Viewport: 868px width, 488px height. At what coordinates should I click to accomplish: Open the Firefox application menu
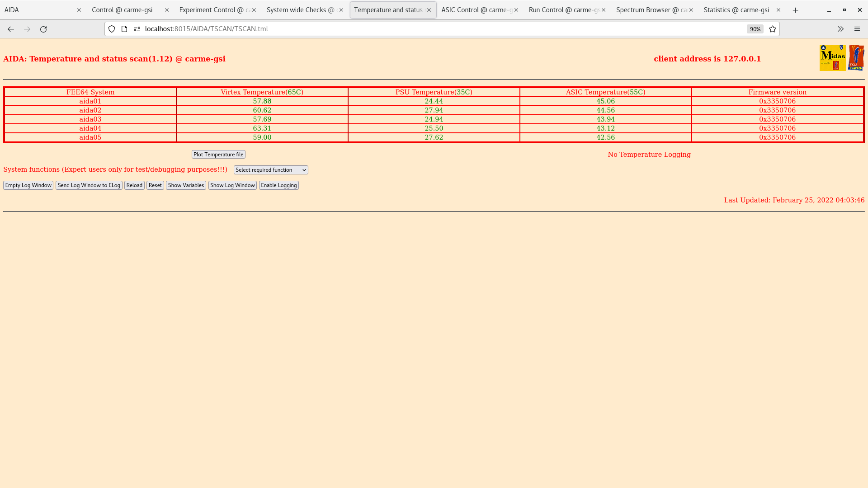[x=858, y=29]
